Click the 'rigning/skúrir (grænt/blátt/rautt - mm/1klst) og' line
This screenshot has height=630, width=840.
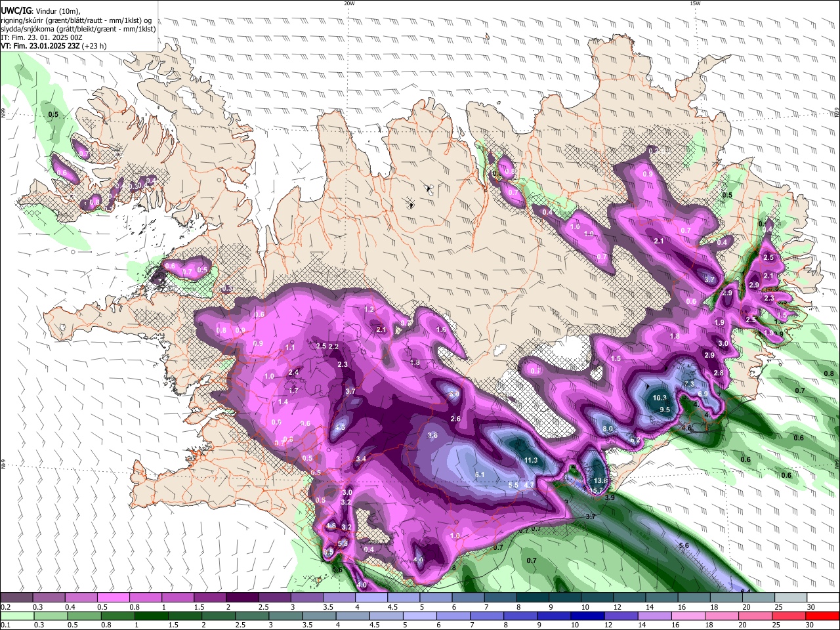click(x=76, y=20)
